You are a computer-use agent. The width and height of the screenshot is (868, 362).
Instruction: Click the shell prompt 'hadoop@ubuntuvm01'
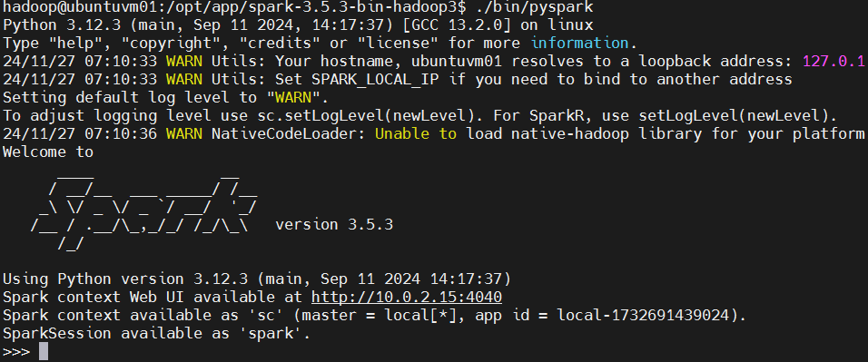[80, 8]
